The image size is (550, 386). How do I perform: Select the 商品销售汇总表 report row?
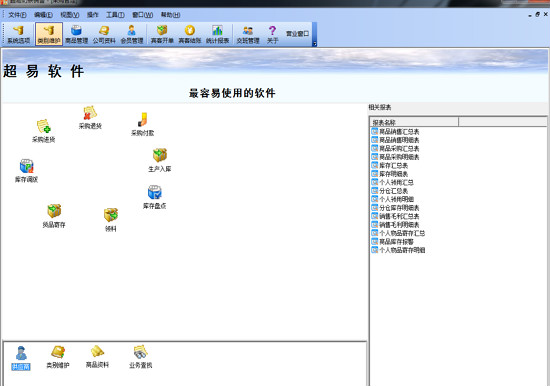(x=395, y=132)
